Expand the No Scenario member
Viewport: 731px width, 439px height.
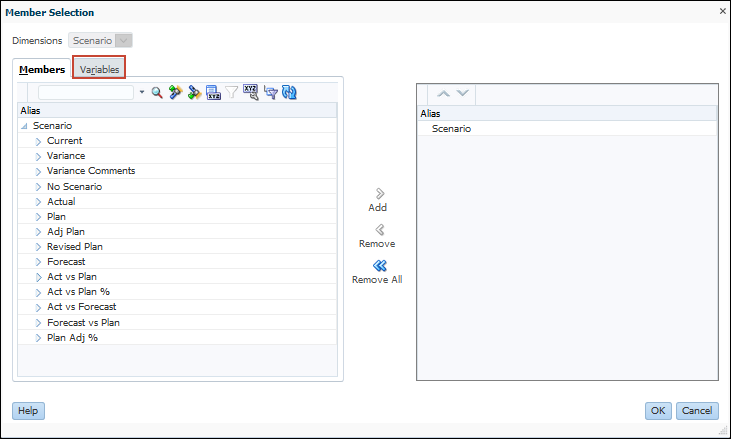point(38,187)
